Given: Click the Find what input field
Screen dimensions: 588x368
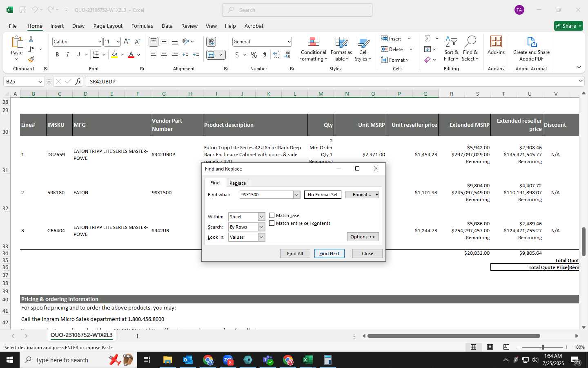Looking at the screenshot, I should (x=266, y=195).
